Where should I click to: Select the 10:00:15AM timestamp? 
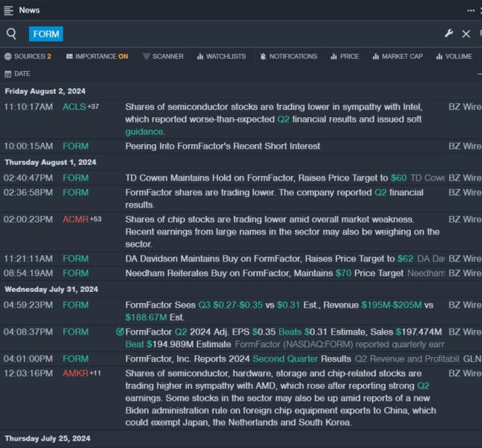(28, 146)
